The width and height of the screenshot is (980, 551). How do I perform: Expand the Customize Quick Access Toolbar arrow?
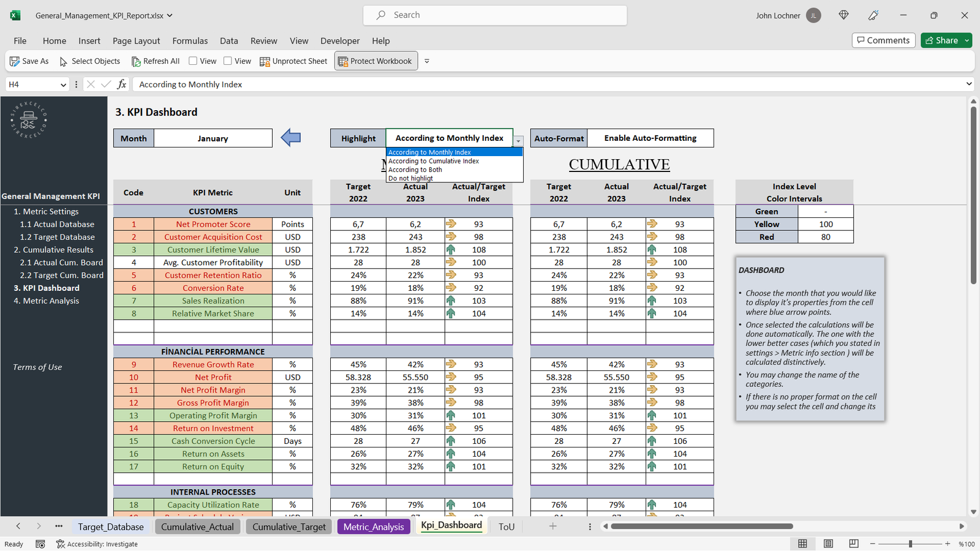427,61
